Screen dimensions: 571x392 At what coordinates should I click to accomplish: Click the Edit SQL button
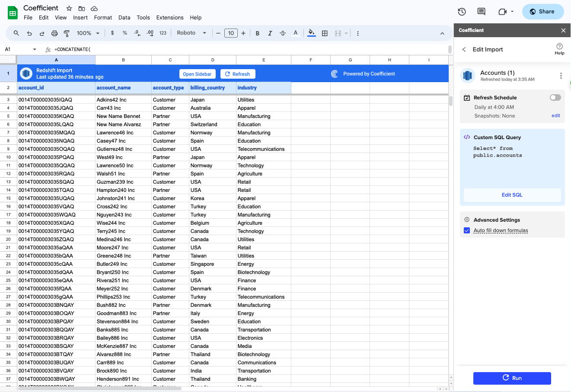pyautogui.click(x=512, y=195)
